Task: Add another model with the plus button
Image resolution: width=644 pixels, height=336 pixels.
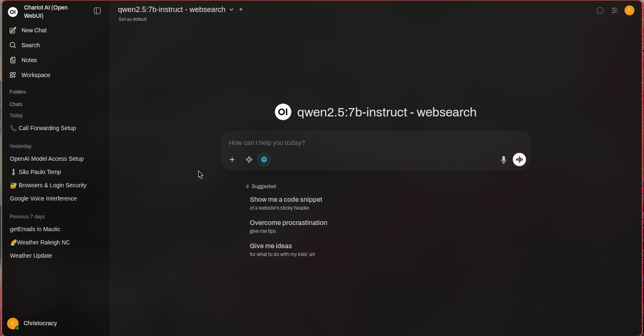Action: click(x=241, y=10)
